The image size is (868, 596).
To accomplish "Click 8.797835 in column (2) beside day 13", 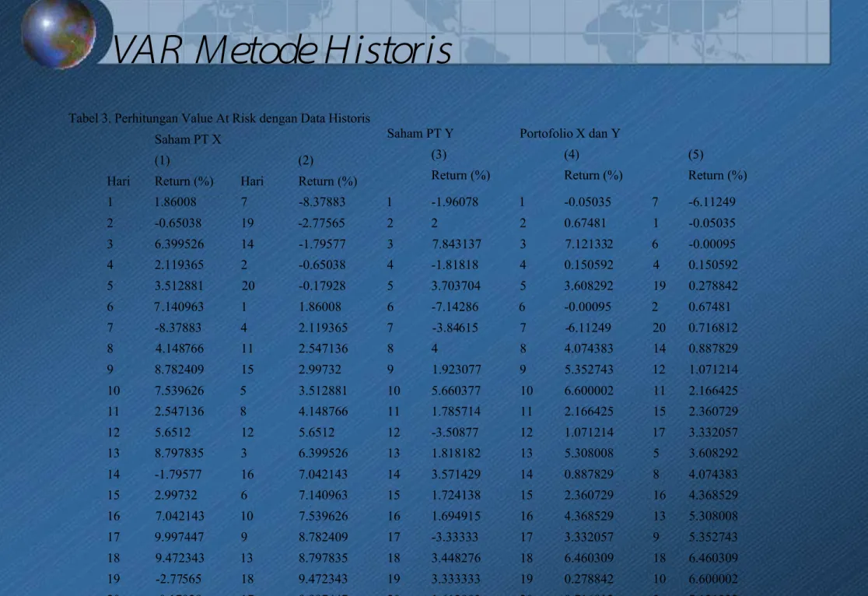I will pos(324,558).
